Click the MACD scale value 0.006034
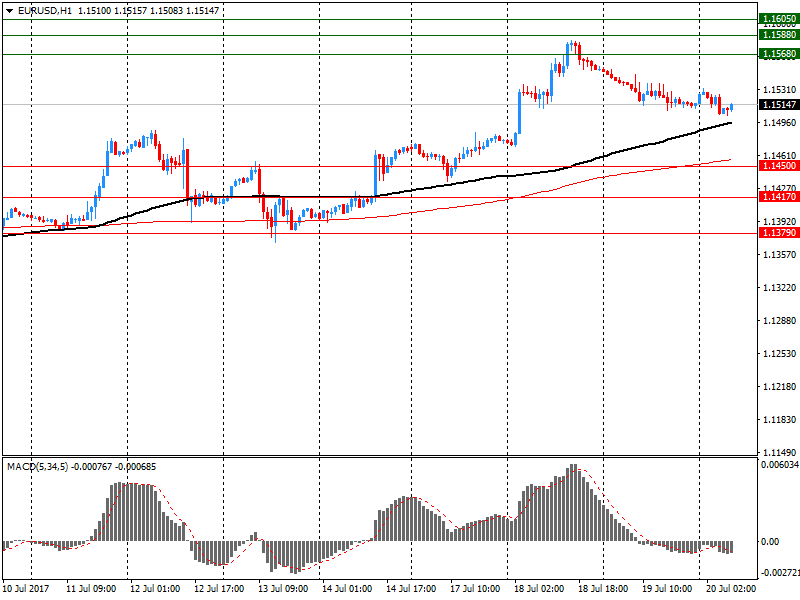Image resolution: width=800 pixels, height=600 pixels. pyautogui.click(x=780, y=465)
